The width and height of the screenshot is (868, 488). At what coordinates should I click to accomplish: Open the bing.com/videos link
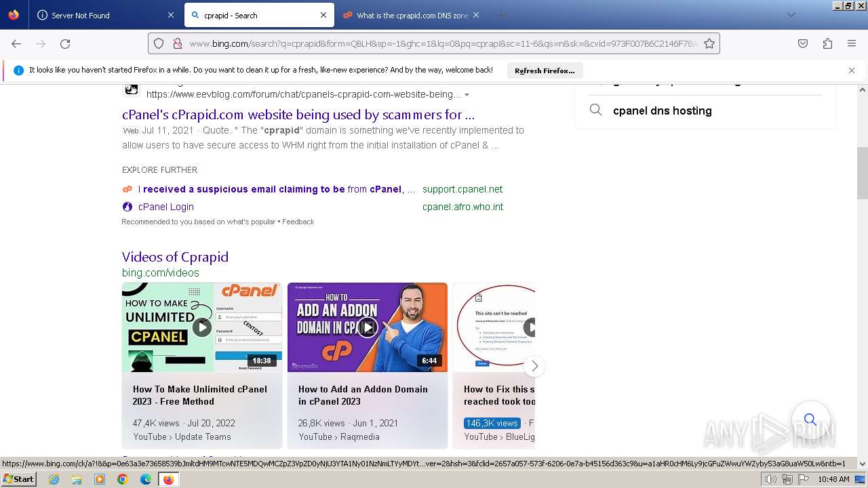[x=161, y=272]
